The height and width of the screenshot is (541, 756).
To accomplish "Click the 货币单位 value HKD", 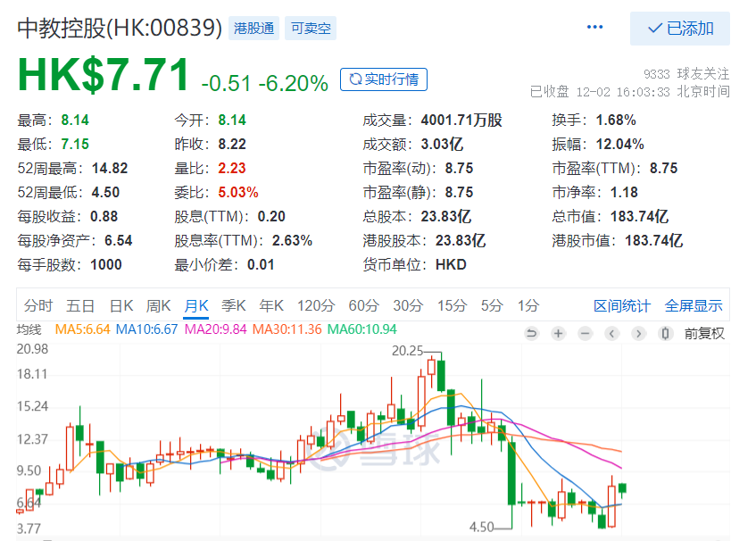I will tap(451, 265).
